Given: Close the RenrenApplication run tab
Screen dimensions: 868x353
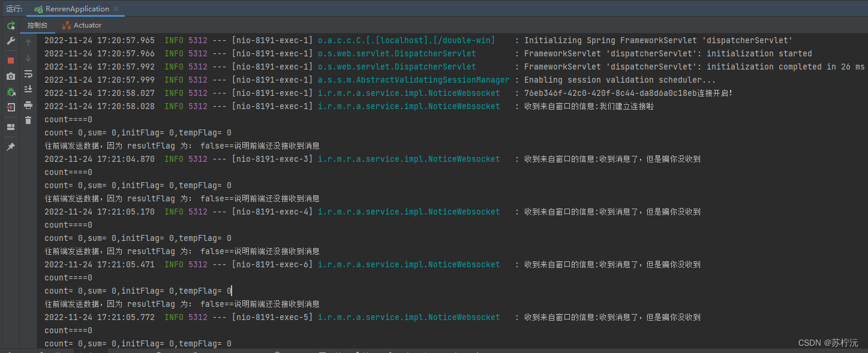Looking at the screenshot, I should [x=116, y=10].
